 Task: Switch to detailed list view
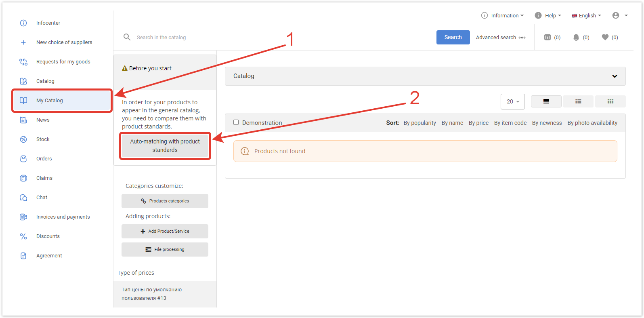pos(578,101)
